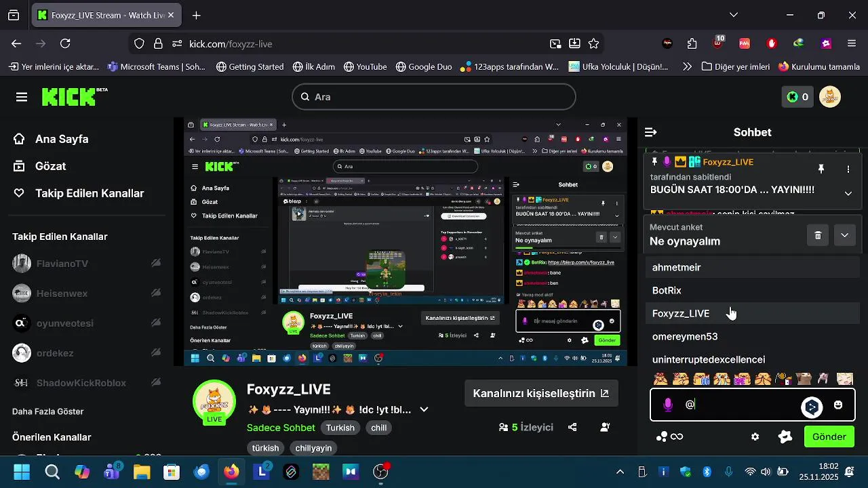This screenshot has width=868, height=488.
Task: Select uninterruptedexcellencei from mention list
Action: click(752, 359)
